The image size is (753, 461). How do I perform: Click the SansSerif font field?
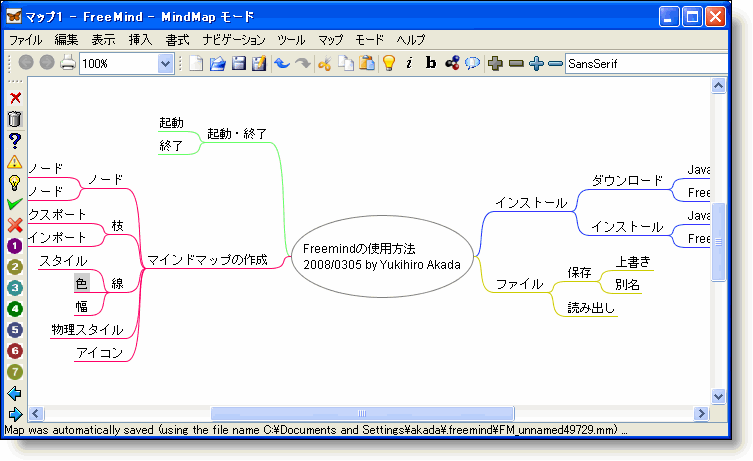[x=646, y=63]
